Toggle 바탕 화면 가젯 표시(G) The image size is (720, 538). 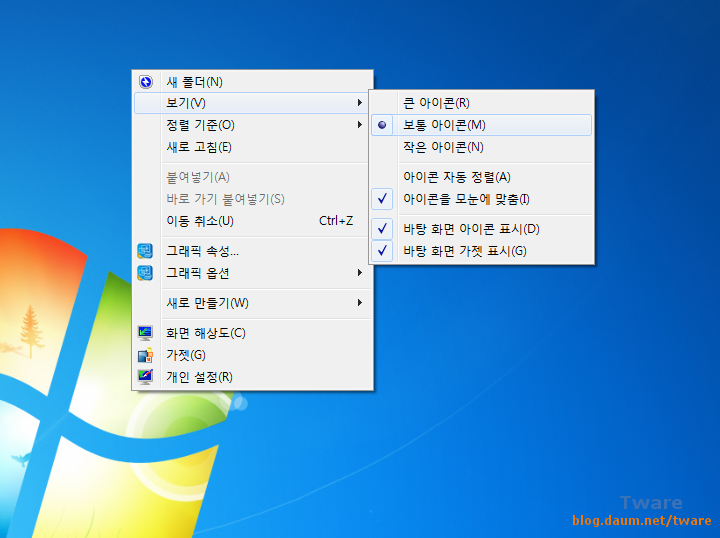(x=481, y=251)
